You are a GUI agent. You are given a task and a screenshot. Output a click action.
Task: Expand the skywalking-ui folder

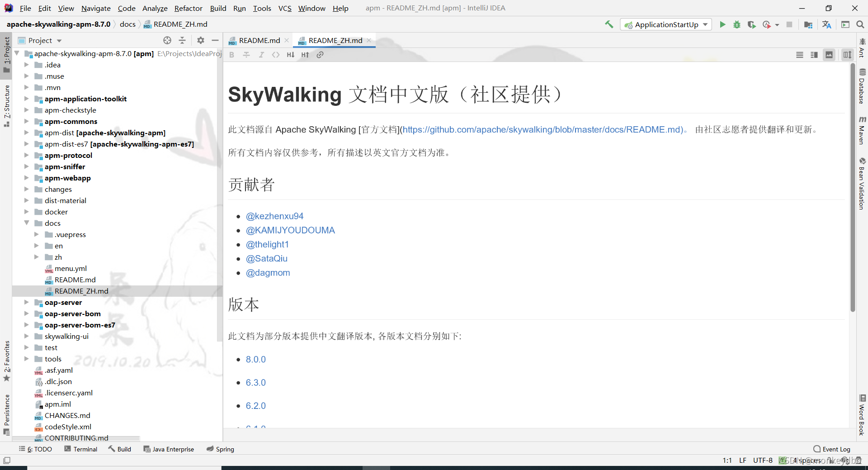(x=27, y=336)
